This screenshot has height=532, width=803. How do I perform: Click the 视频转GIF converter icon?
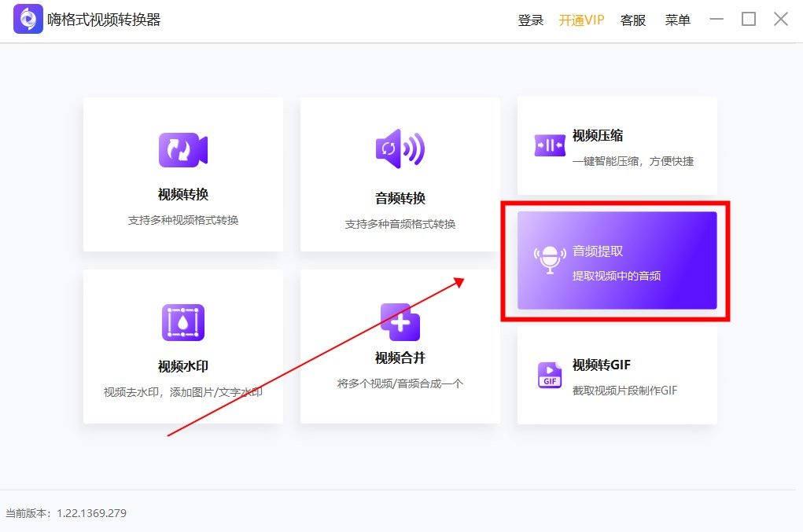pyautogui.click(x=548, y=374)
